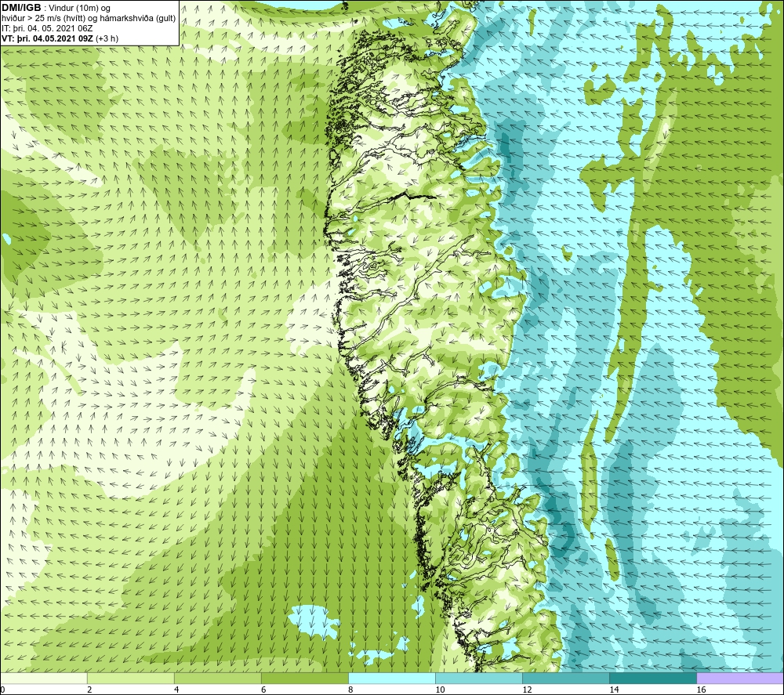
Task: Click the legend label '14'
Action: [614, 690]
